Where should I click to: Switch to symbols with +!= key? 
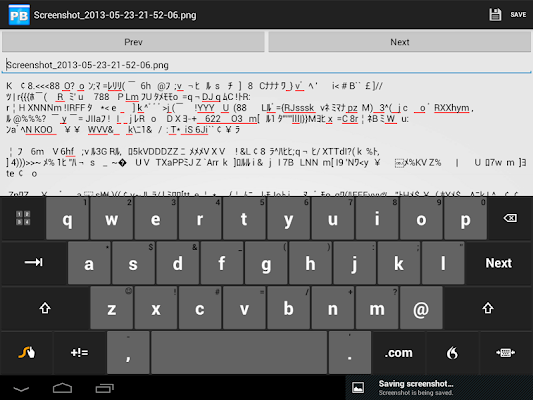click(x=80, y=352)
